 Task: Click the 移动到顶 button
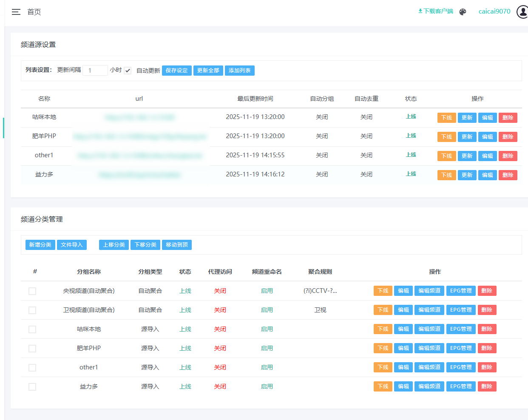click(177, 245)
